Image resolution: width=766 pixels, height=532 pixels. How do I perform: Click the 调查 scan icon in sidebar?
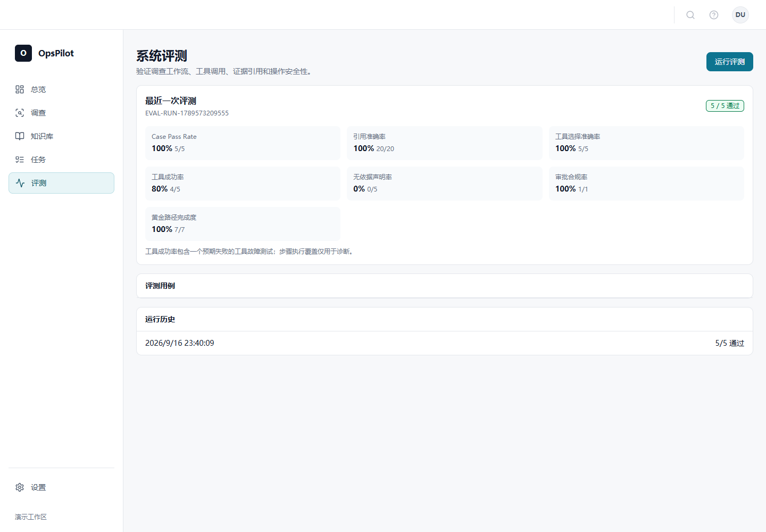pyautogui.click(x=20, y=113)
